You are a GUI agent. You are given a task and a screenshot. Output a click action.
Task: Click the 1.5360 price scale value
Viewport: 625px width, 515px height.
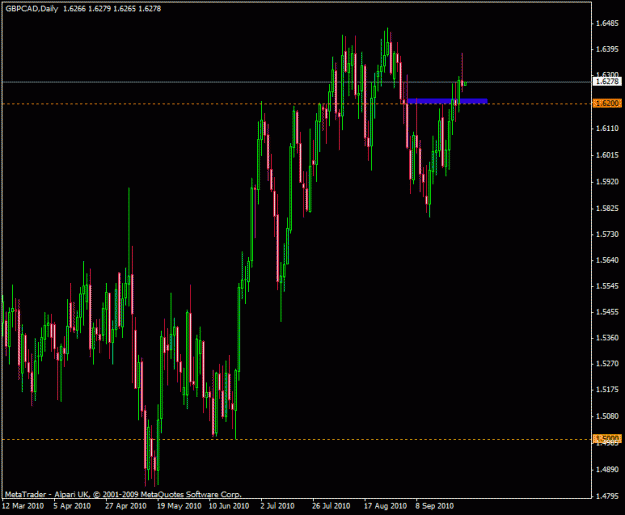tap(607, 338)
